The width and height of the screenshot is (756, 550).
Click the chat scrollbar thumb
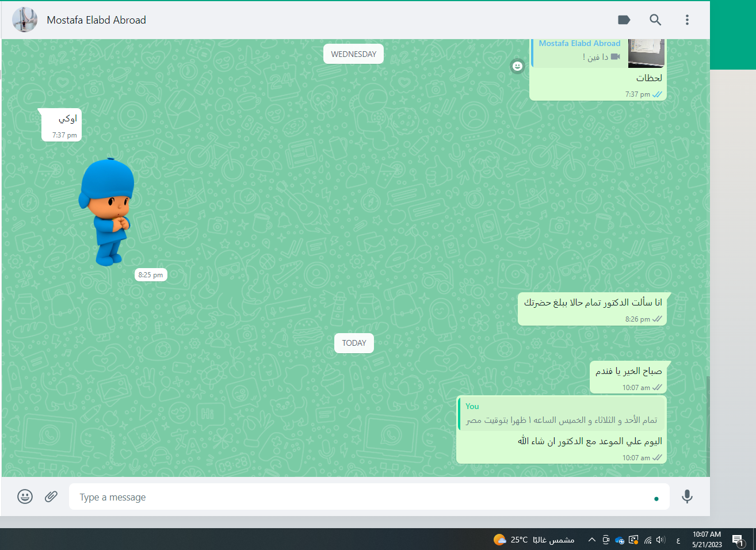[x=708, y=426]
